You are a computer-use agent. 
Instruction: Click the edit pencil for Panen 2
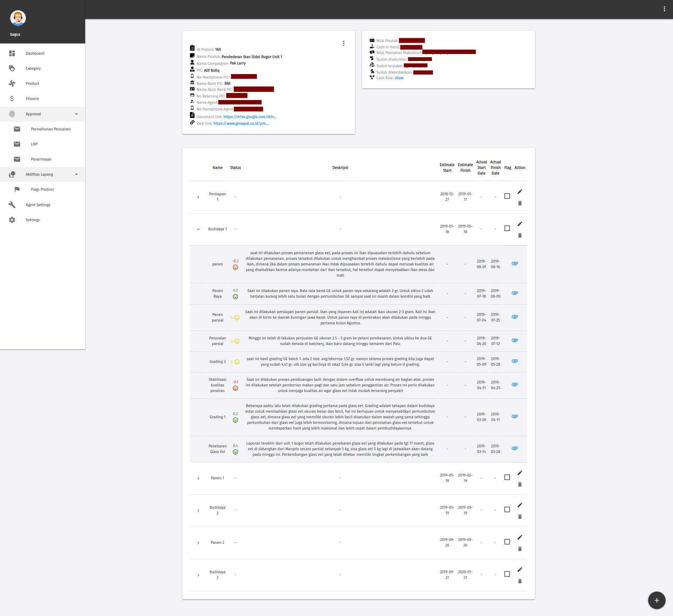520,537
